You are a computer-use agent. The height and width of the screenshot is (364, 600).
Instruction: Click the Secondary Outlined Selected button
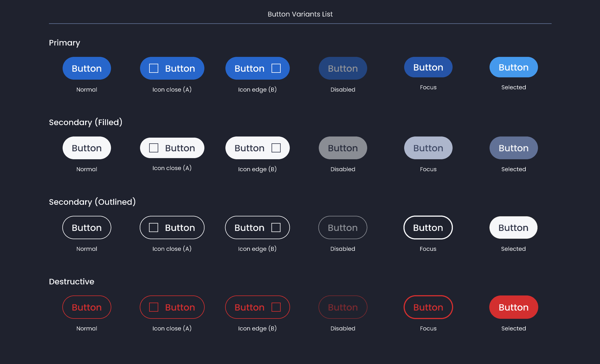click(x=513, y=227)
